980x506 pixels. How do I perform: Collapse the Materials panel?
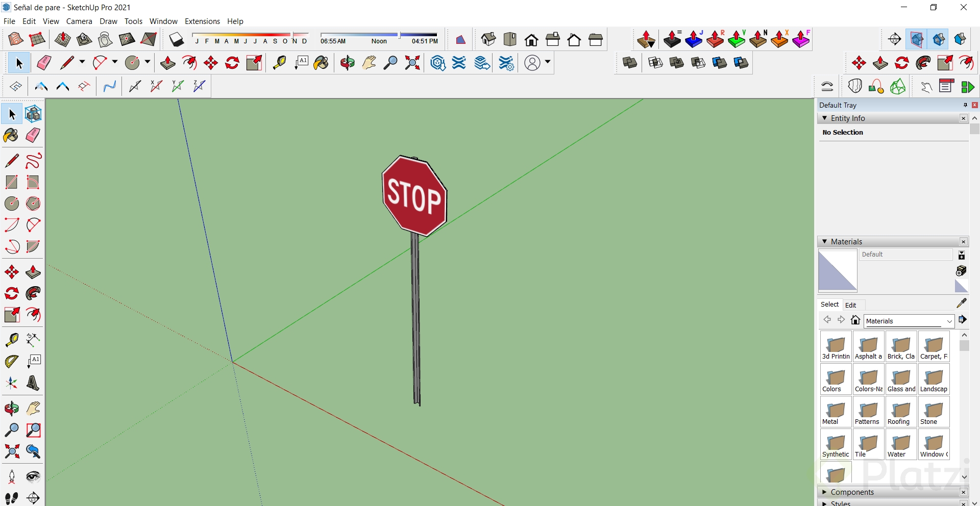tap(824, 242)
